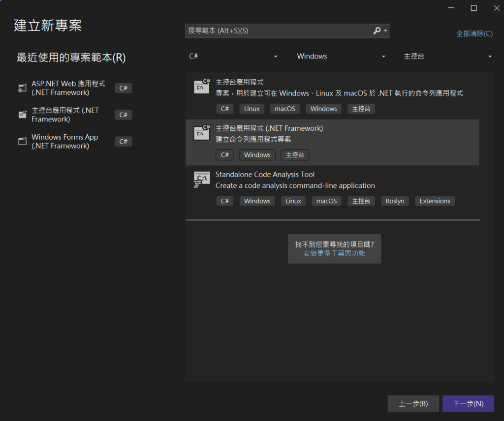This screenshot has width=504, height=421.
Task: Open the C# language filter dropdown
Action: click(x=233, y=56)
